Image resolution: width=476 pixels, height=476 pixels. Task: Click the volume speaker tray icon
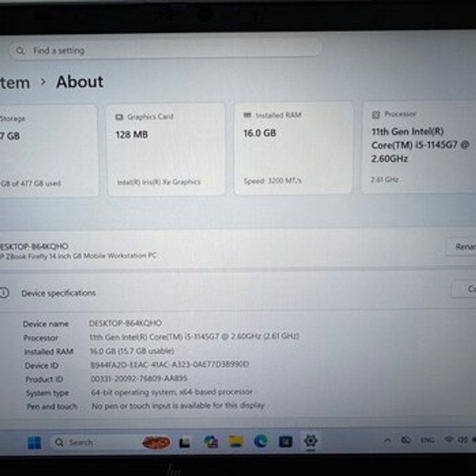pyautogui.click(x=462, y=440)
